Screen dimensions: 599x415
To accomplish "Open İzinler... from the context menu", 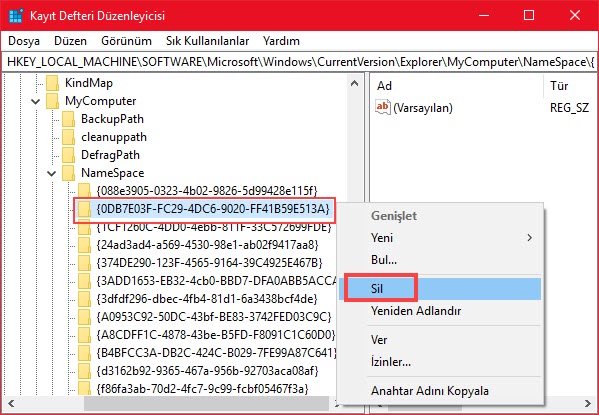I will tap(440, 362).
